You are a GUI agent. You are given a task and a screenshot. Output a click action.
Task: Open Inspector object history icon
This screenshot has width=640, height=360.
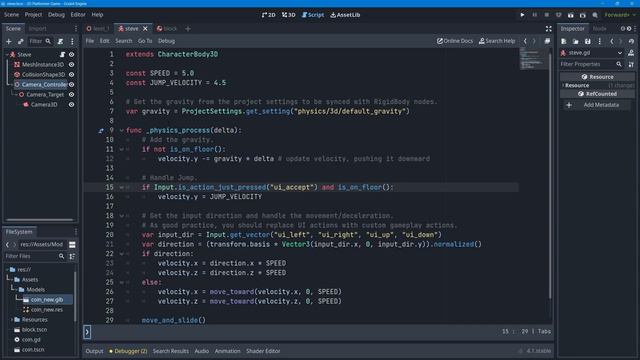pyautogui.click(x=631, y=41)
